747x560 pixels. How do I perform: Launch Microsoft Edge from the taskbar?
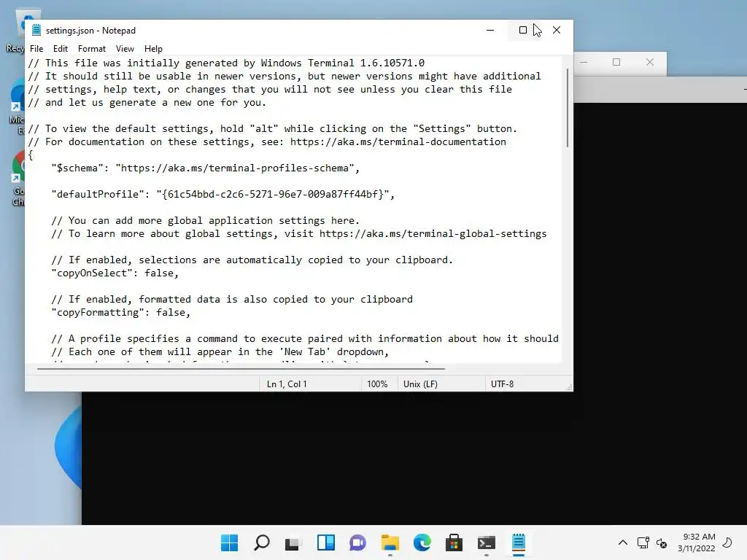[x=422, y=542]
